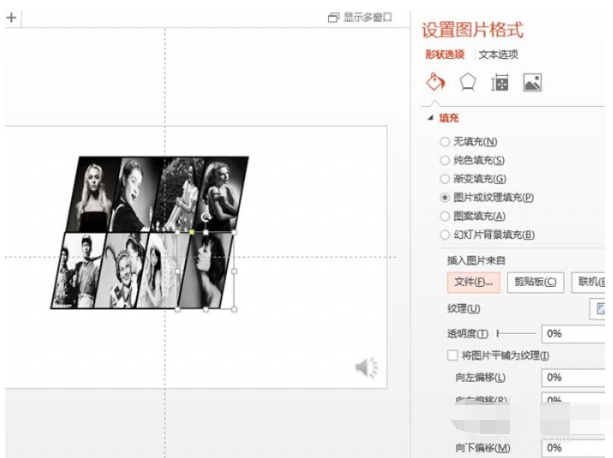
Task: Click the 向下偏移(M) 0% field
Action: click(574, 448)
